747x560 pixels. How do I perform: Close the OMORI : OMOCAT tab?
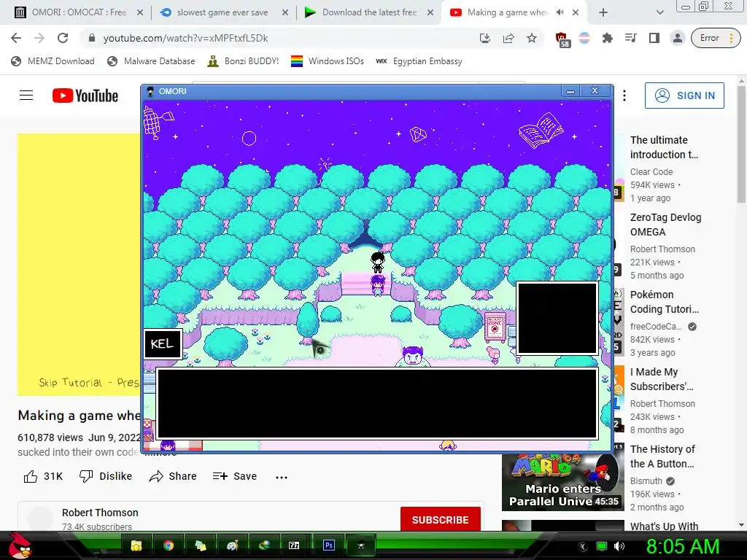point(140,13)
